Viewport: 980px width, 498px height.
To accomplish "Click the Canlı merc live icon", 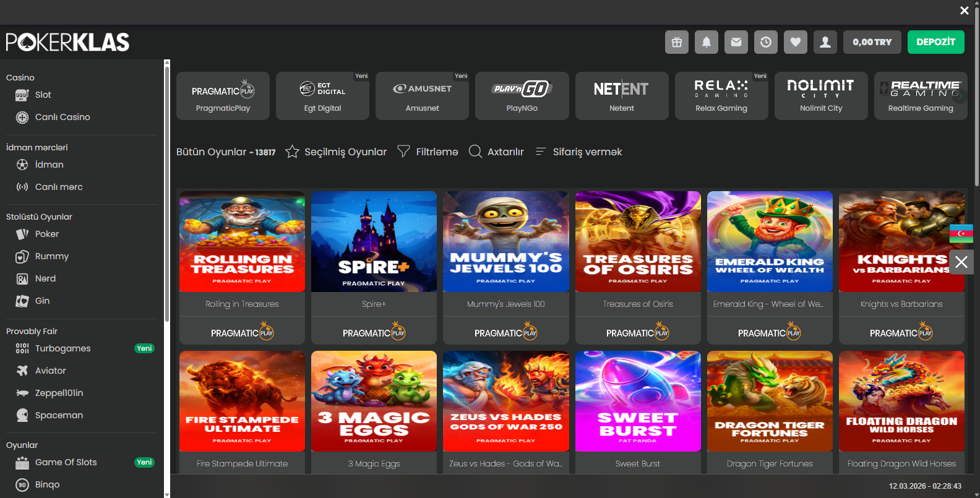I will click(x=22, y=187).
